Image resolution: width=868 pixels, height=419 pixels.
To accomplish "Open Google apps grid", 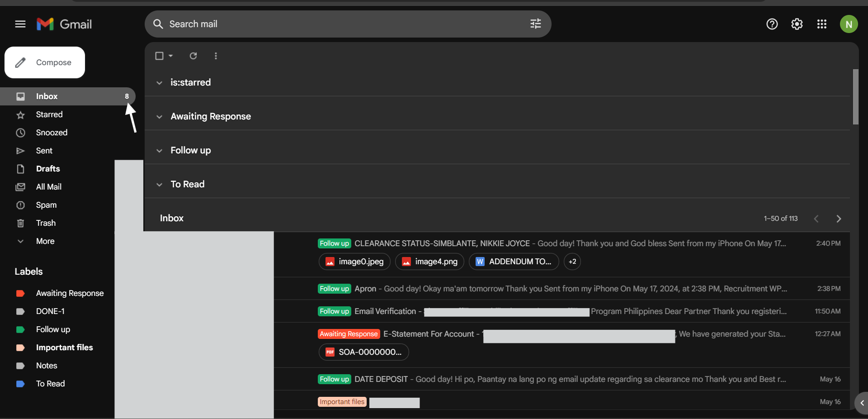I will coord(822,24).
